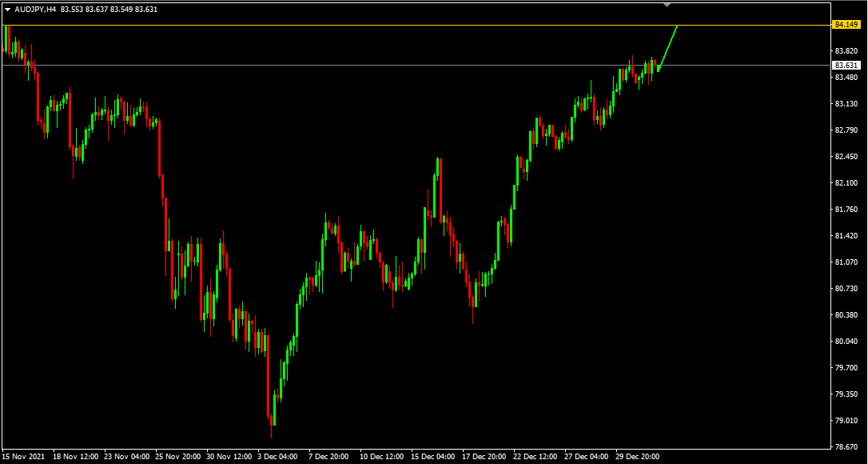Click the 79.700 price axis label
Viewport: 868px width, 464px height.
tap(846, 367)
